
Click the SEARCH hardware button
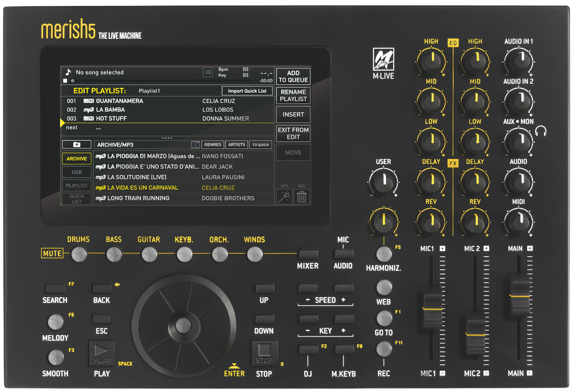(56, 288)
